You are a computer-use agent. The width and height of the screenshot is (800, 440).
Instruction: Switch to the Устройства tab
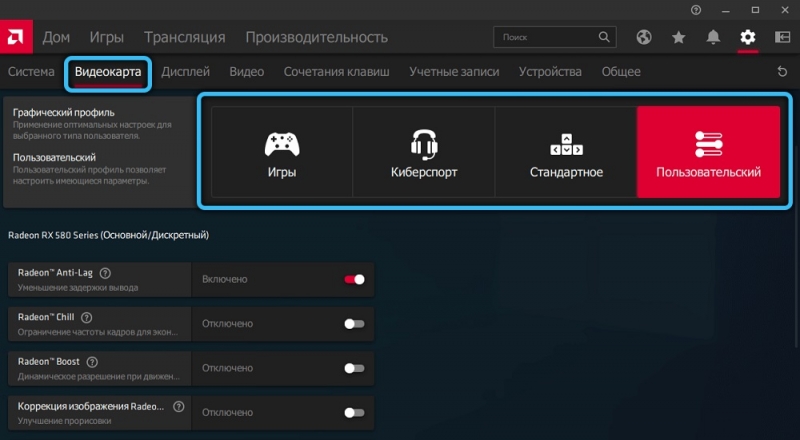point(550,71)
